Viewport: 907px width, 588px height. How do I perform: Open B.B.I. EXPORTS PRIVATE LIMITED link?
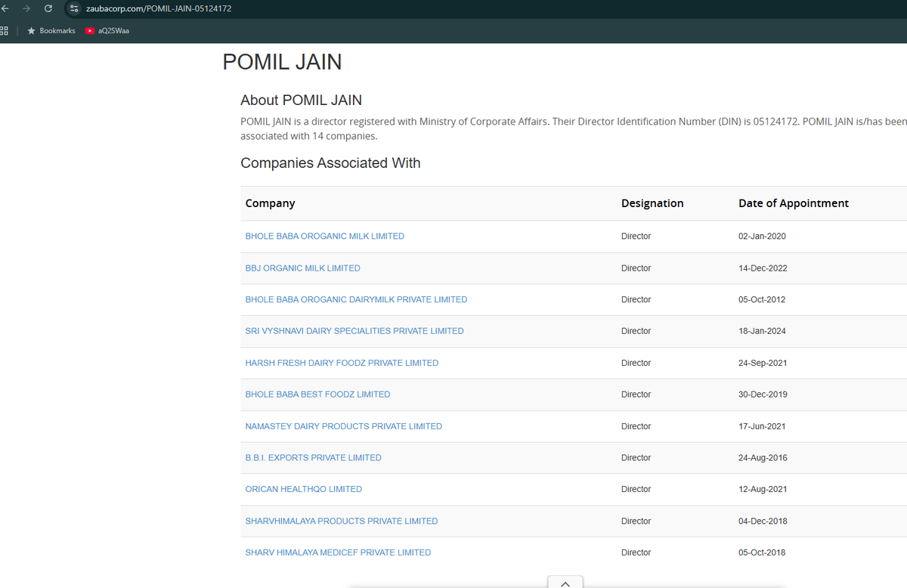pos(314,458)
